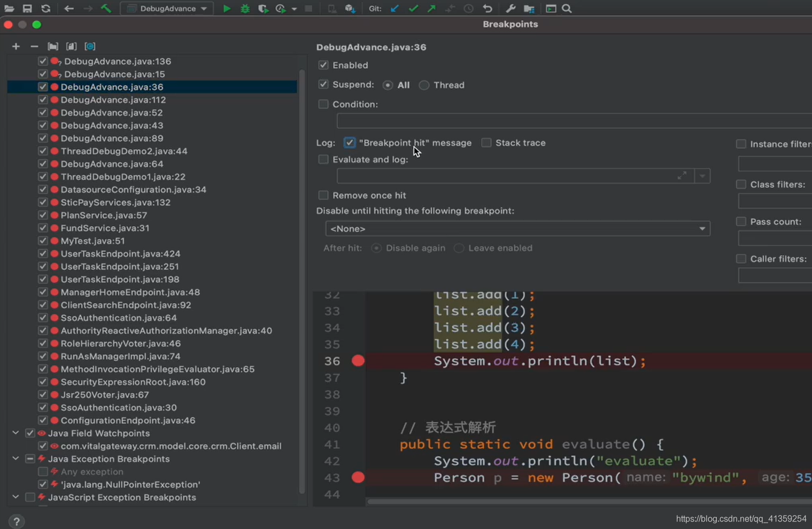Open settings with the wrench icon
This screenshot has width=812, height=529.
tap(511, 9)
